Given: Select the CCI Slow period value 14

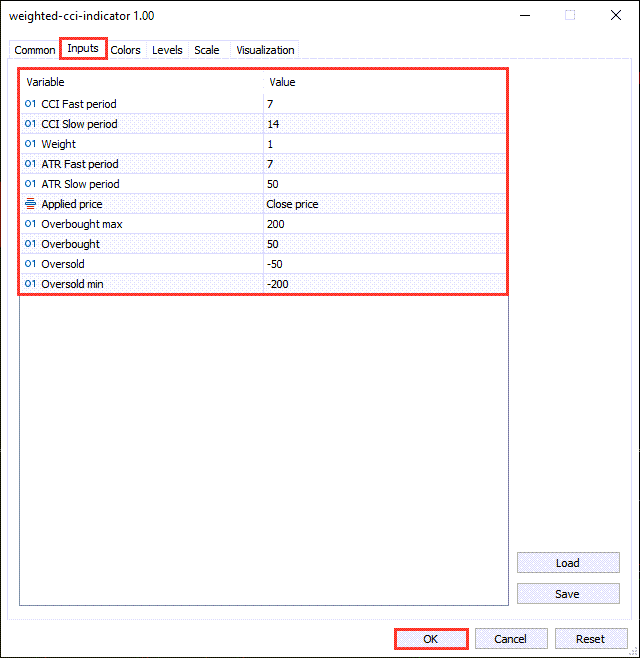Looking at the screenshot, I should [385, 124].
